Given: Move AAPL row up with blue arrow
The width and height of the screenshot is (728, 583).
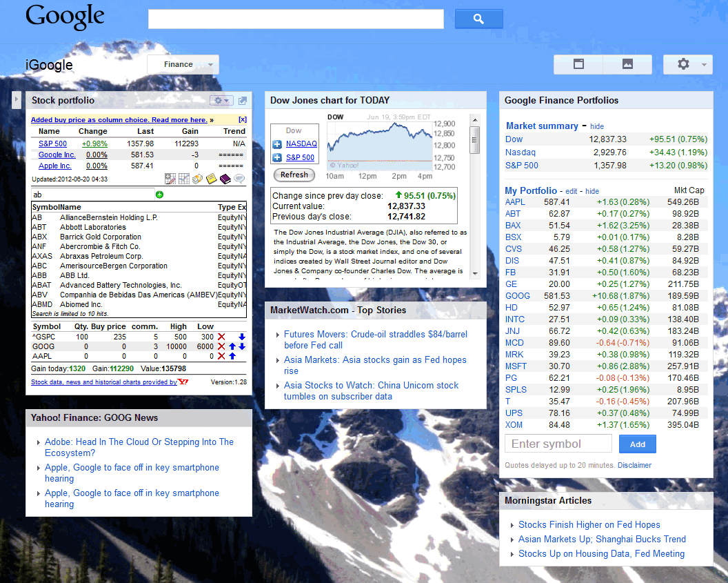Looking at the screenshot, I should pyautogui.click(x=232, y=356).
